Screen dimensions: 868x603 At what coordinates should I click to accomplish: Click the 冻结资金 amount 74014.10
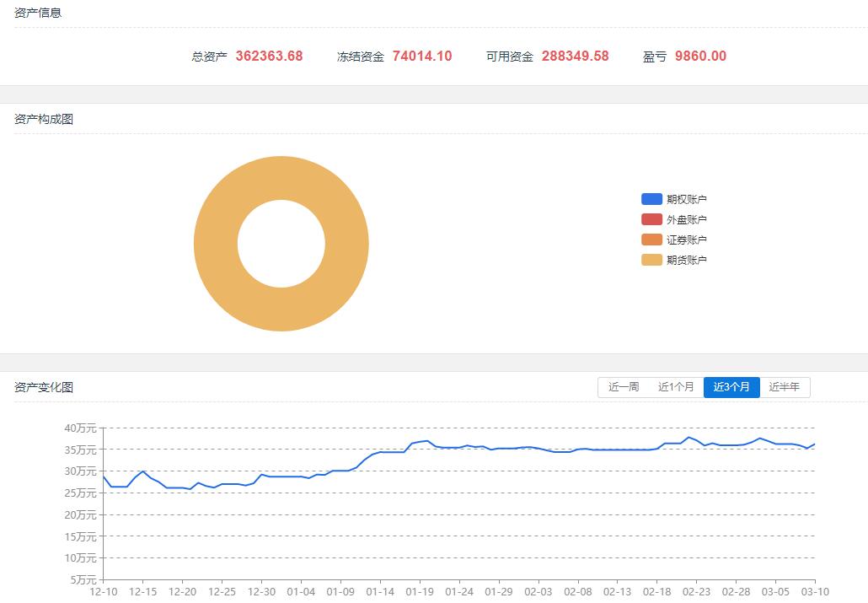[x=422, y=57]
